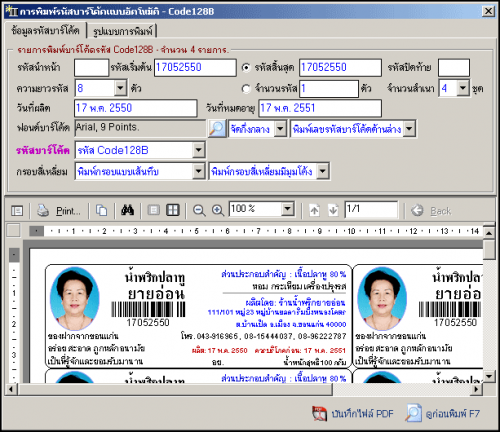Click the vertical scrollbar down arrow
Viewport: 500px width, 432px height.
489,377
